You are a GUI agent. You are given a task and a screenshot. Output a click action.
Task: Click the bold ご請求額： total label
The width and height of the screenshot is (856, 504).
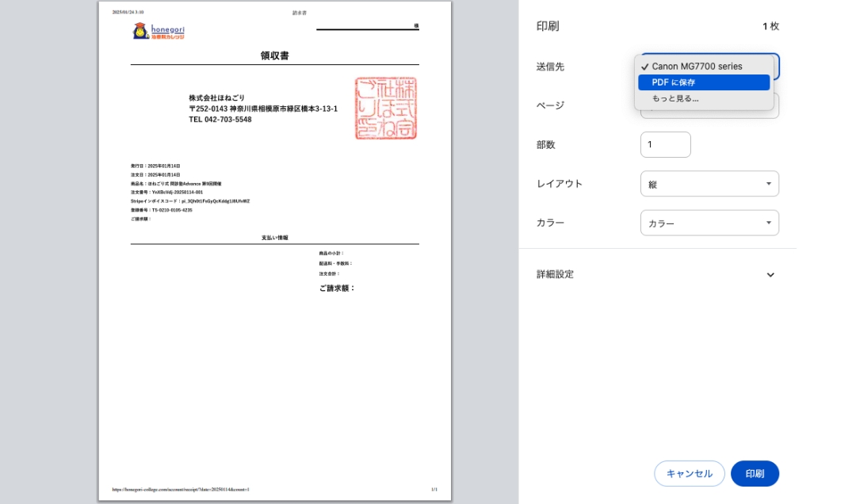(x=338, y=288)
